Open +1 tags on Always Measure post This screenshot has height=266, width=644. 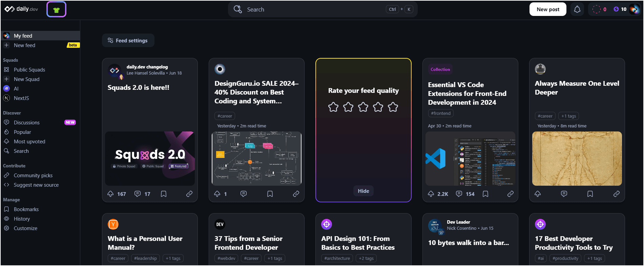[569, 116]
